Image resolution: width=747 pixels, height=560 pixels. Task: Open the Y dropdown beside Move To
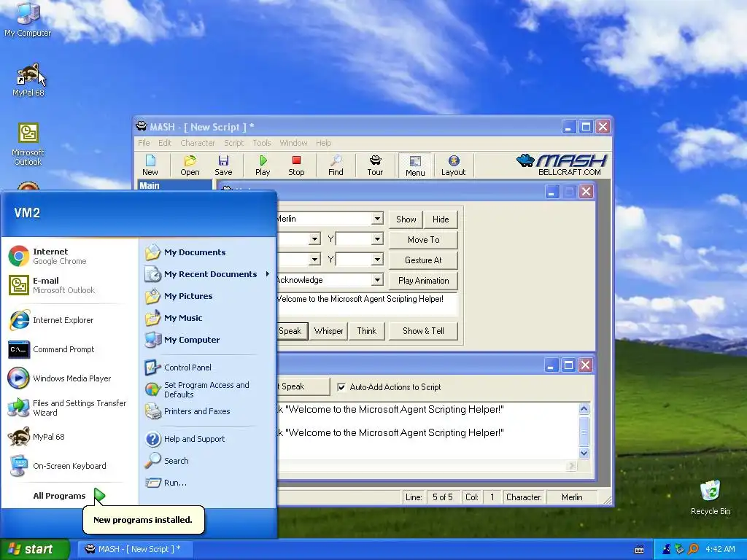pyautogui.click(x=377, y=239)
